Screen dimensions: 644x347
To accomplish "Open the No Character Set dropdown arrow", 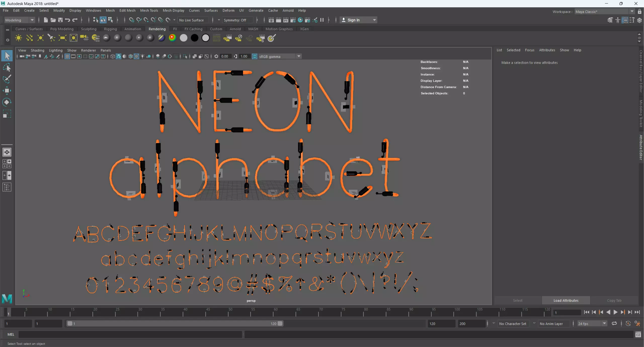I will (x=494, y=324).
